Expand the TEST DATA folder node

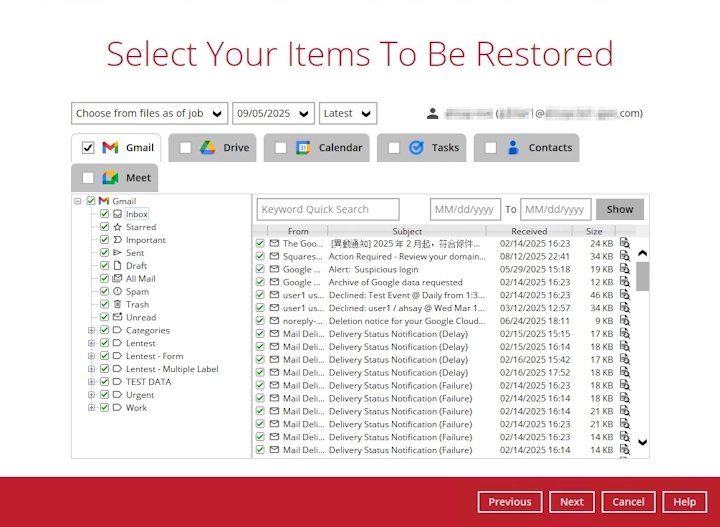[91, 381]
